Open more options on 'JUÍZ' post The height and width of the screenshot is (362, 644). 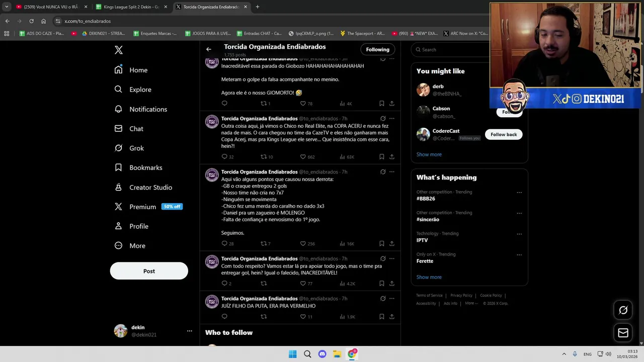point(392,299)
